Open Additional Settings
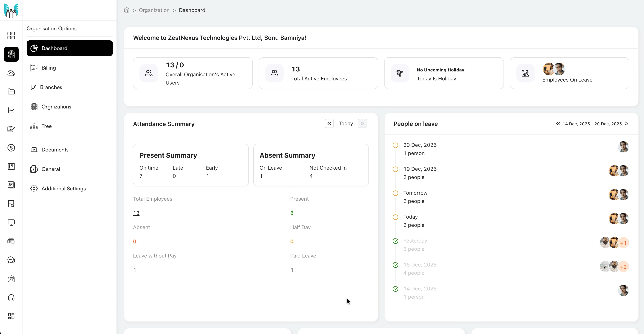The image size is (644, 334). tap(64, 189)
